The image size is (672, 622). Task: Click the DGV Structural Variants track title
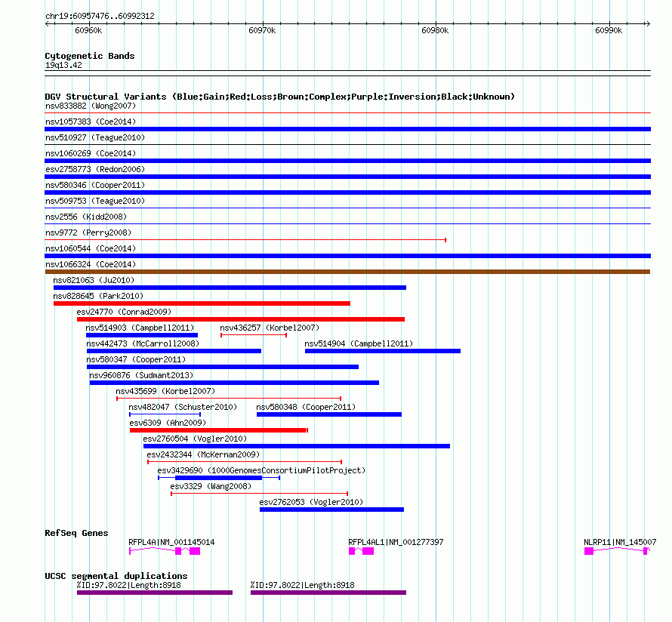click(279, 97)
